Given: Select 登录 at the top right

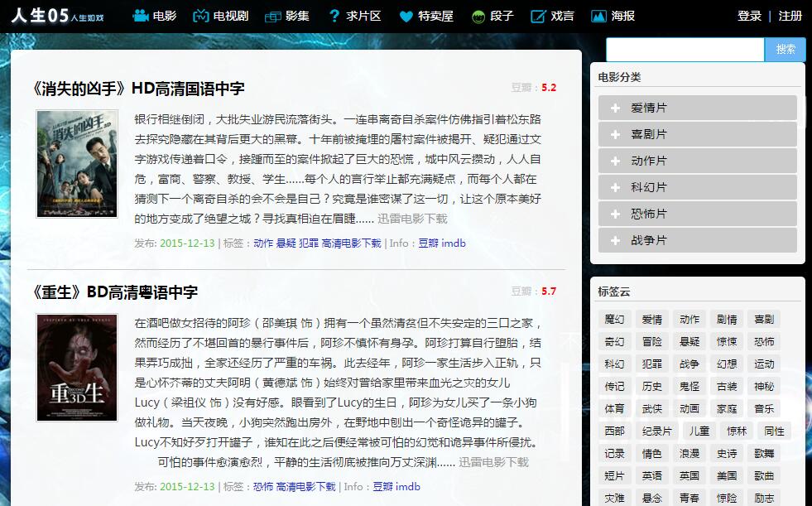Looking at the screenshot, I should (x=749, y=15).
